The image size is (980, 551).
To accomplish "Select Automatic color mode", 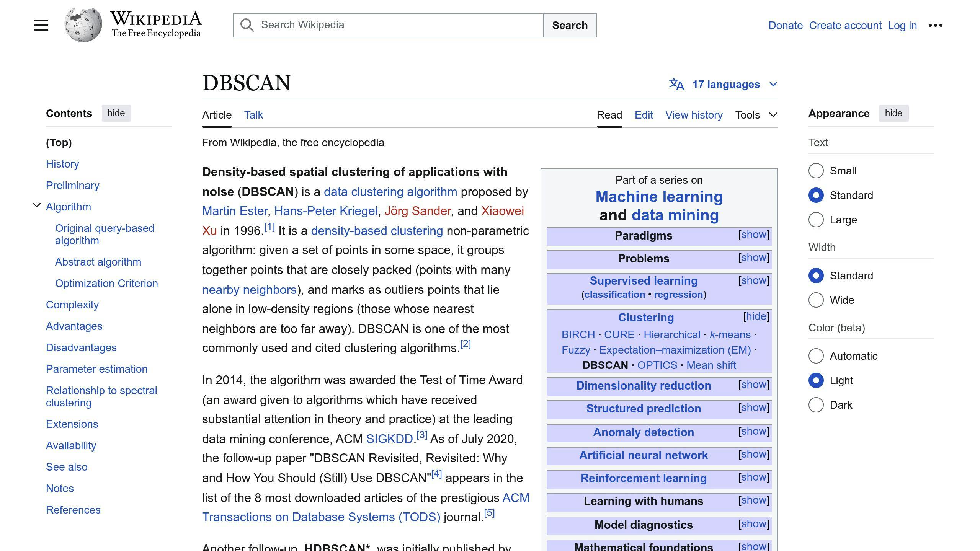I will pyautogui.click(x=816, y=356).
